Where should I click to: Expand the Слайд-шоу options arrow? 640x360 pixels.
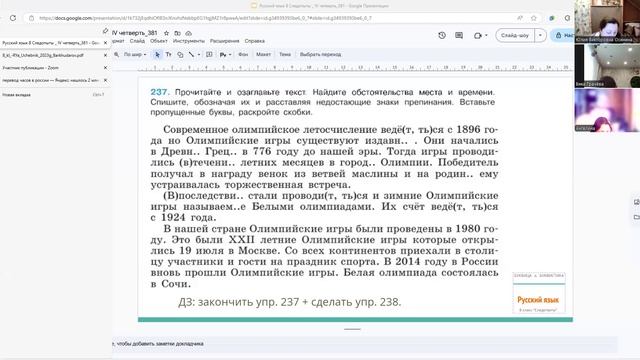pos(540,36)
